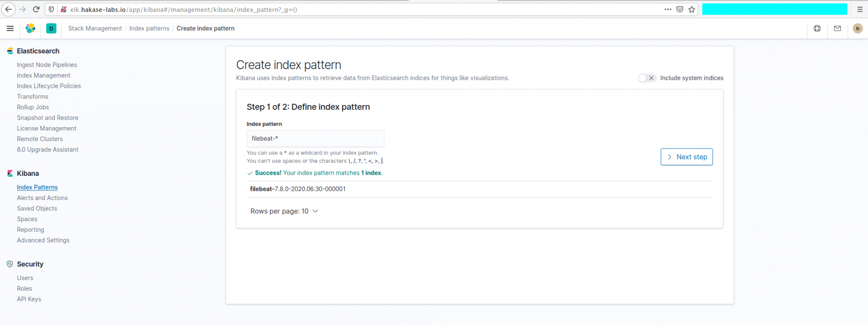Open 8.0 Upgrade Assistant

[x=48, y=150]
